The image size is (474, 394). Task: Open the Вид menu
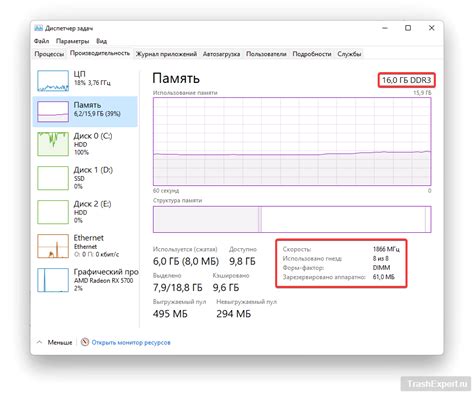pos(102,41)
